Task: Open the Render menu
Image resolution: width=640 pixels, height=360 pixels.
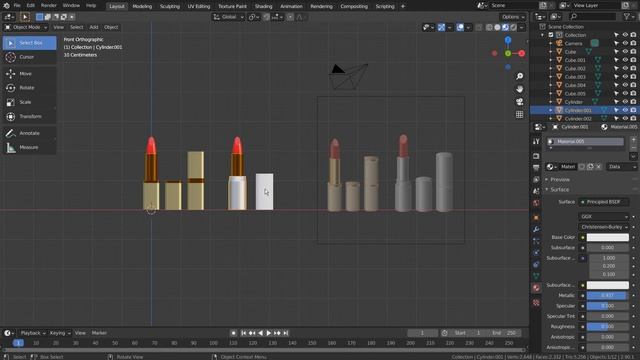Action: click(49, 6)
